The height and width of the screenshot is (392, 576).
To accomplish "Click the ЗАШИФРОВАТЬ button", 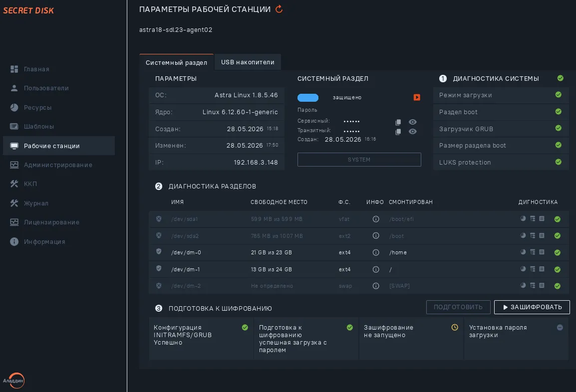I will click(x=532, y=307).
